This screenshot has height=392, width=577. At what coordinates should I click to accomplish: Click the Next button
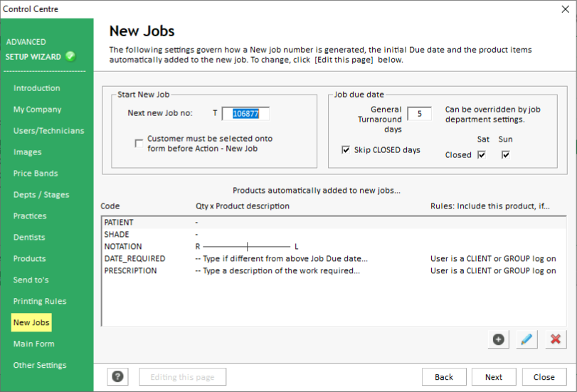pyautogui.click(x=494, y=377)
